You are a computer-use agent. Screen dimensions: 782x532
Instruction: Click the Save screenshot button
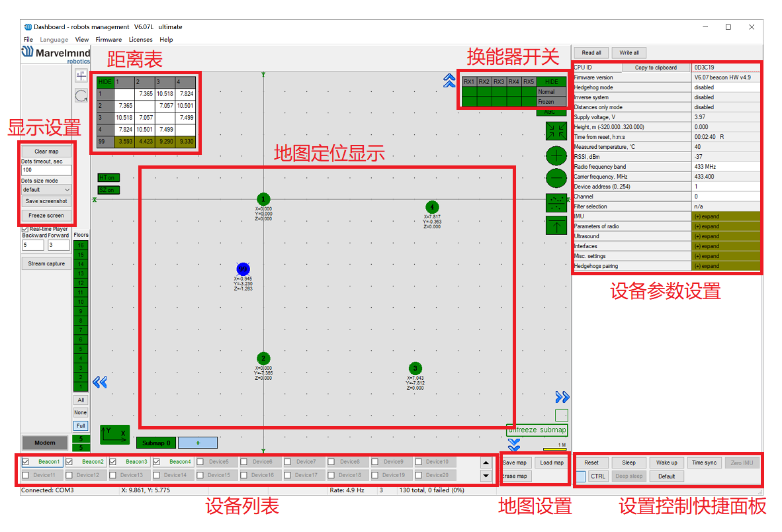pos(46,201)
